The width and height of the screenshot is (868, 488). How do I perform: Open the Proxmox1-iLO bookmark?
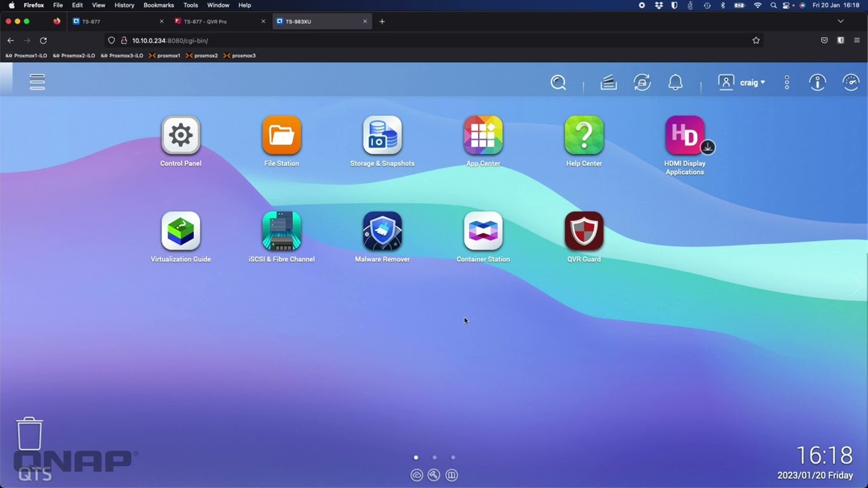click(26, 56)
